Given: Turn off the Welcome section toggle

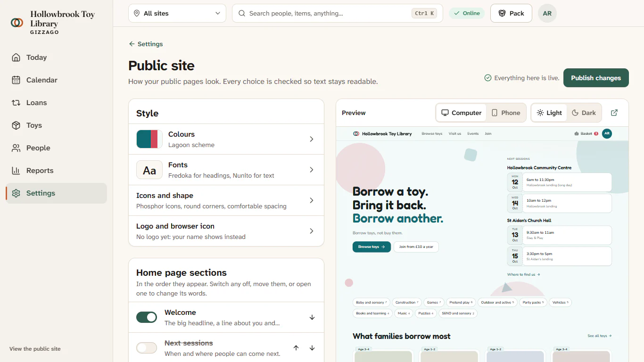Looking at the screenshot, I should point(147,317).
